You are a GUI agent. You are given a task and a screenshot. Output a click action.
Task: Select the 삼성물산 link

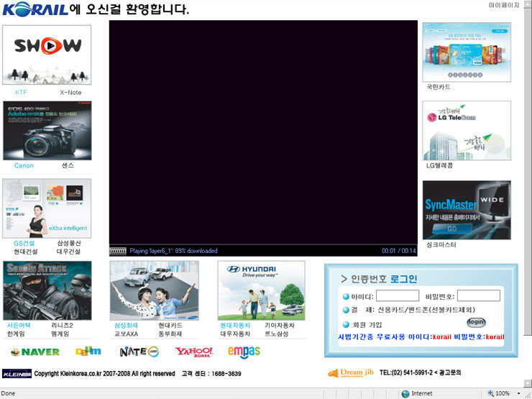coord(69,243)
